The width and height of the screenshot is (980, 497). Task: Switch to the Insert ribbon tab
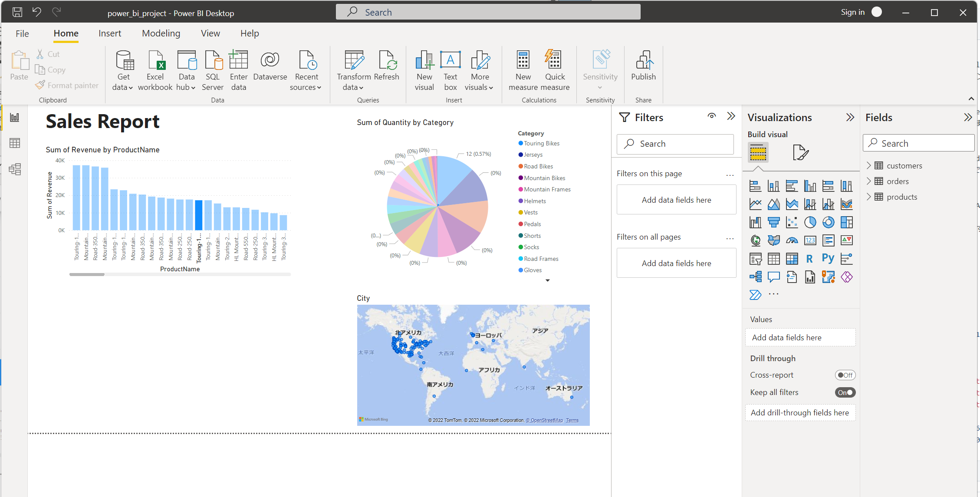click(110, 33)
